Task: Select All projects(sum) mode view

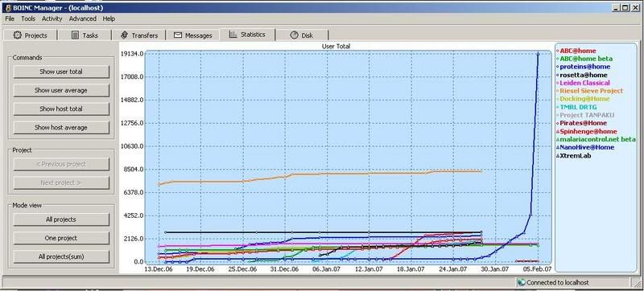Action: pyautogui.click(x=61, y=257)
